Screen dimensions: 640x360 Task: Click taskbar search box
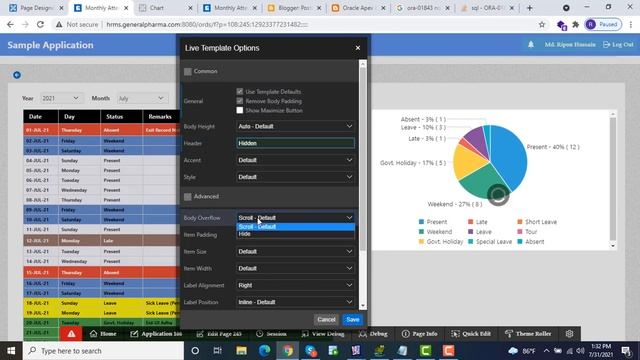click(103, 351)
